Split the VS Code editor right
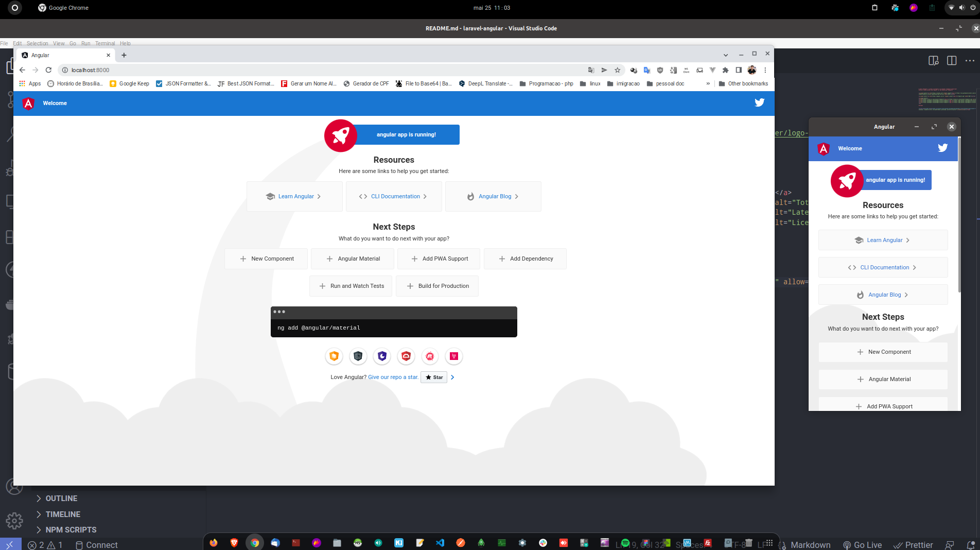This screenshot has height=550, width=980. 952,61
